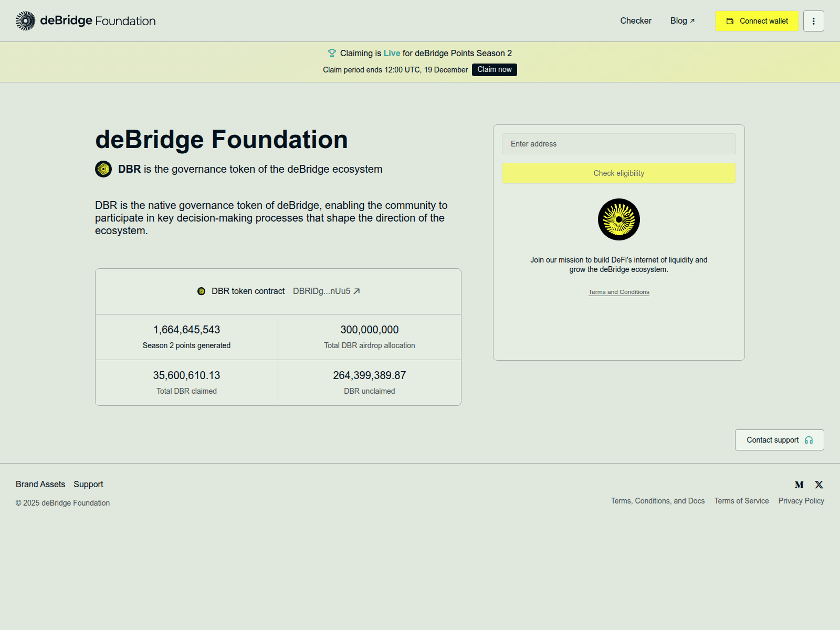Image resolution: width=840 pixels, height=630 pixels.
Task: Click the deBridge Foundation logo in header
Action: pyautogui.click(x=86, y=21)
